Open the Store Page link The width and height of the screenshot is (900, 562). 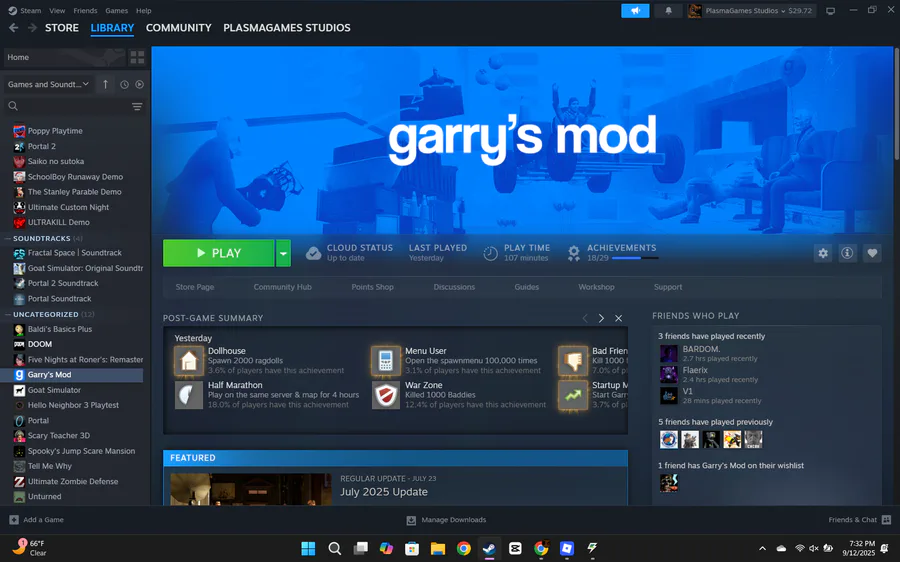pyautogui.click(x=195, y=287)
